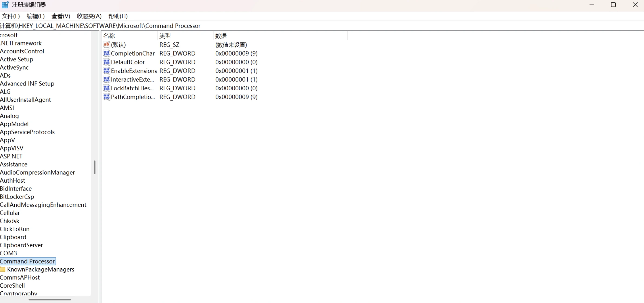Select the Clipboard key
The height and width of the screenshot is (303, 644).
pos(13,237)
